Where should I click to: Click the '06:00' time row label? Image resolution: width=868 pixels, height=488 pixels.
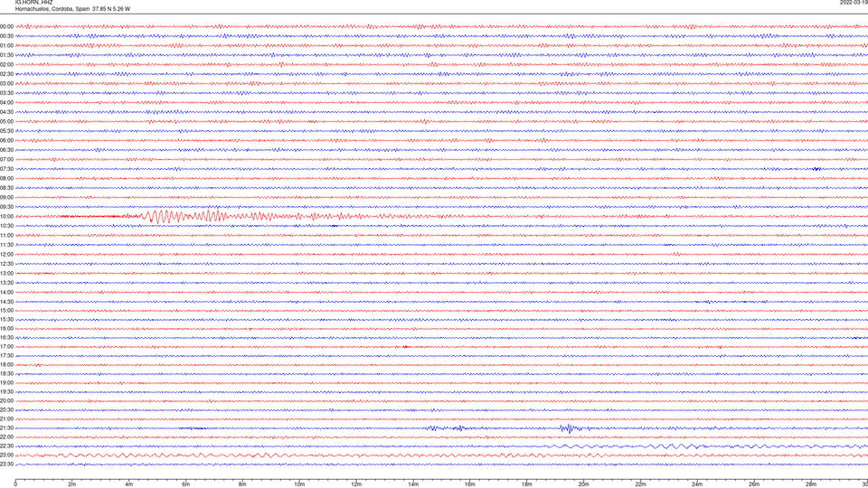(x=6, y=141)
